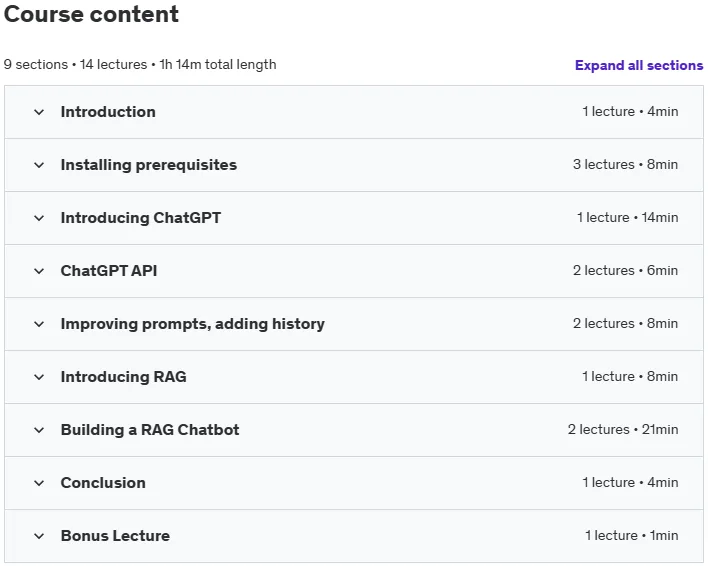
Task: Expand the Introducing RAG chevron
Action: coord(39,377)
